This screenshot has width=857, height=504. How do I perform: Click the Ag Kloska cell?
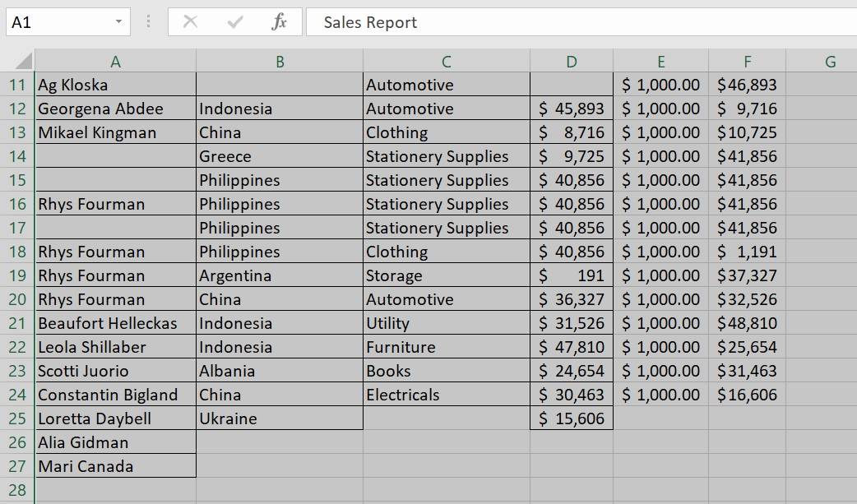pyautogui.click(x=115, y=85)
